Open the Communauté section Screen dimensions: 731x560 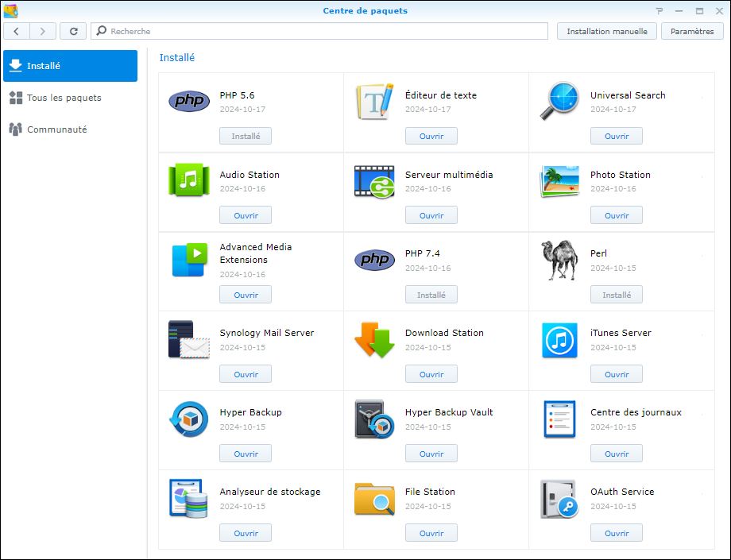(71, 129)
